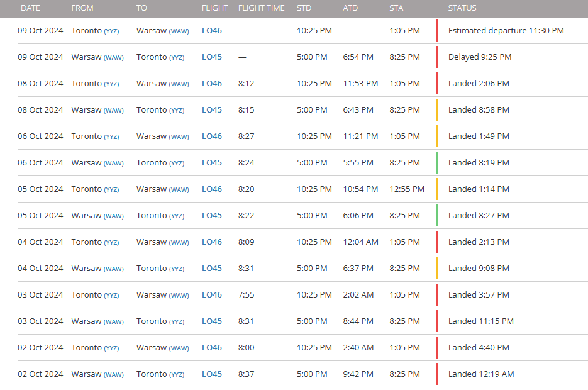Click ATD value 6:54 PM

click(358, 57)
